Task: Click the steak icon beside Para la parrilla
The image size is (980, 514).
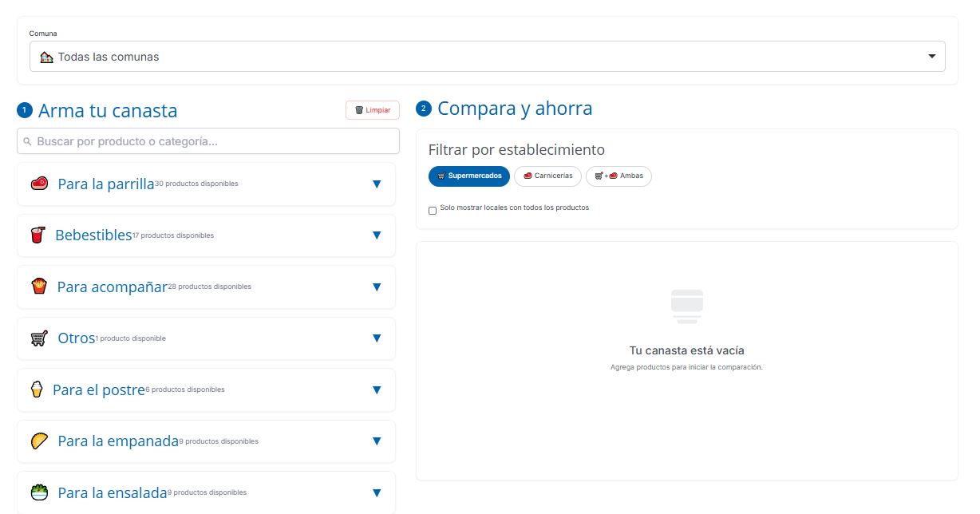Action: [39, 184]
